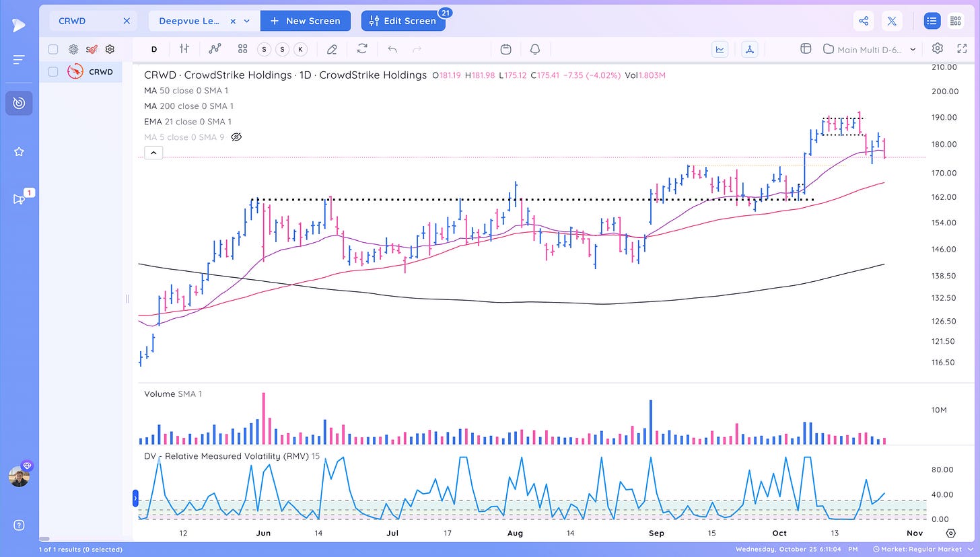The width and height of the screenshot is (980, 557).
Task: Click the EMA 21 close 0 SMA 1 legend
Action: pos(187,122)
